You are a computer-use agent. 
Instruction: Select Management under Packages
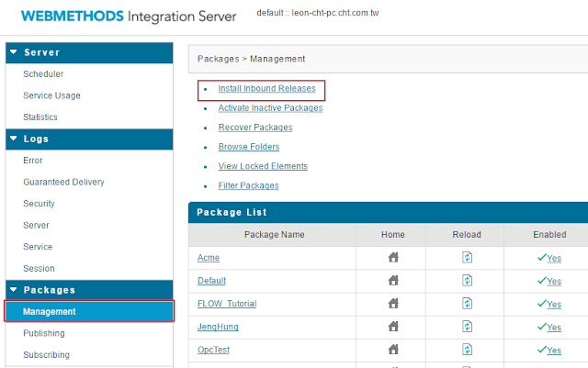89,311
